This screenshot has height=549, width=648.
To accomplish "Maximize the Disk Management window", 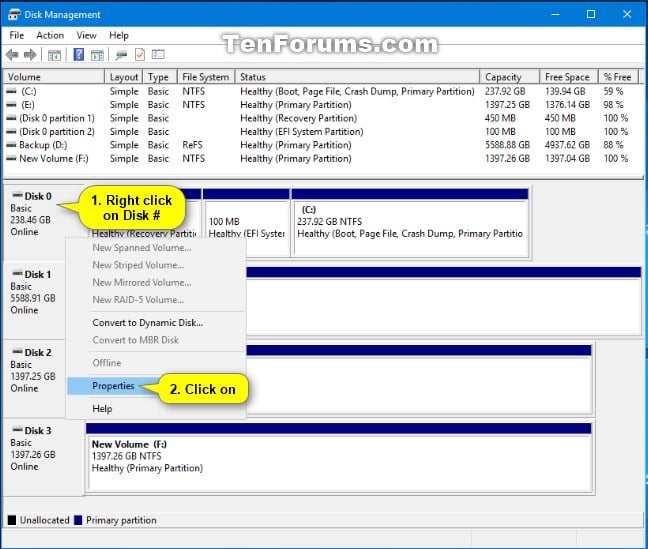I will [591, 14].
